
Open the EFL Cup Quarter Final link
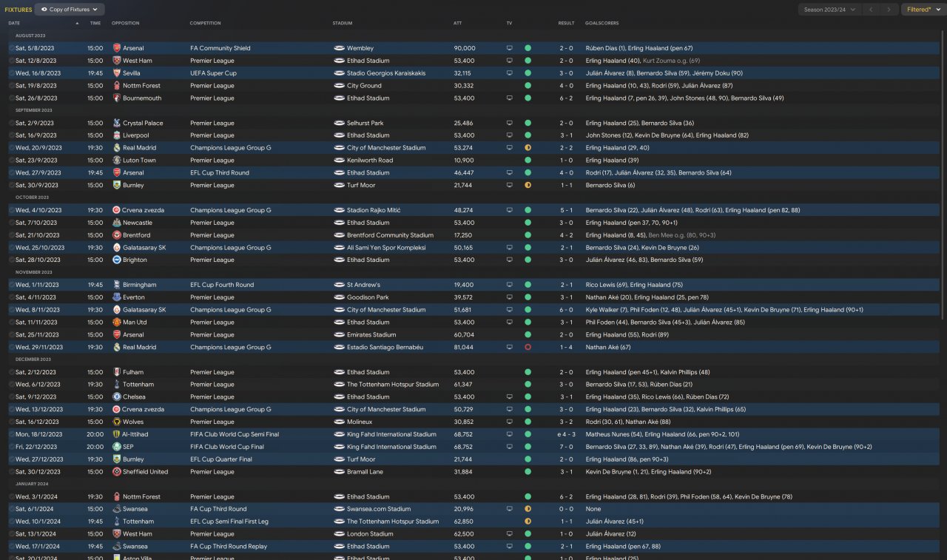tap(221, 459)
